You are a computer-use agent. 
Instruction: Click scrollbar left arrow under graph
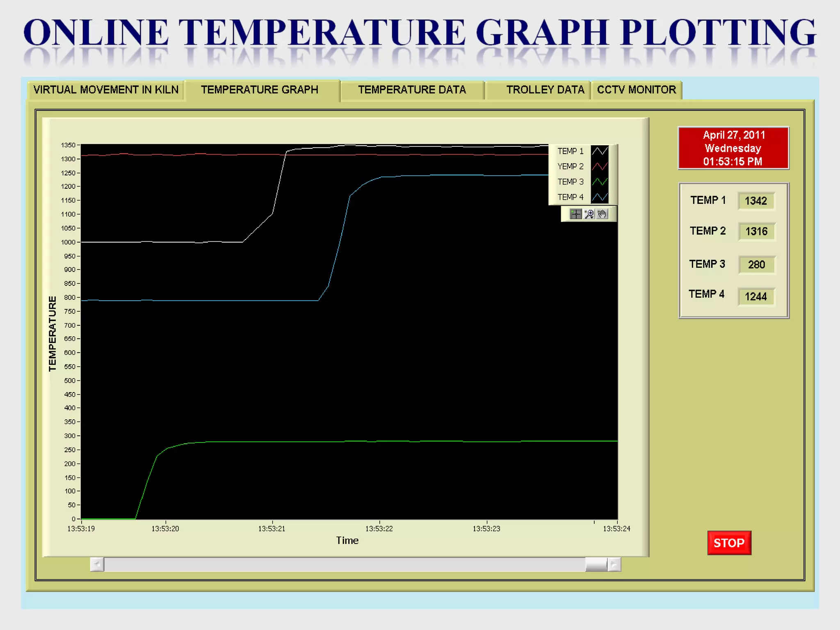coord(97,564)
